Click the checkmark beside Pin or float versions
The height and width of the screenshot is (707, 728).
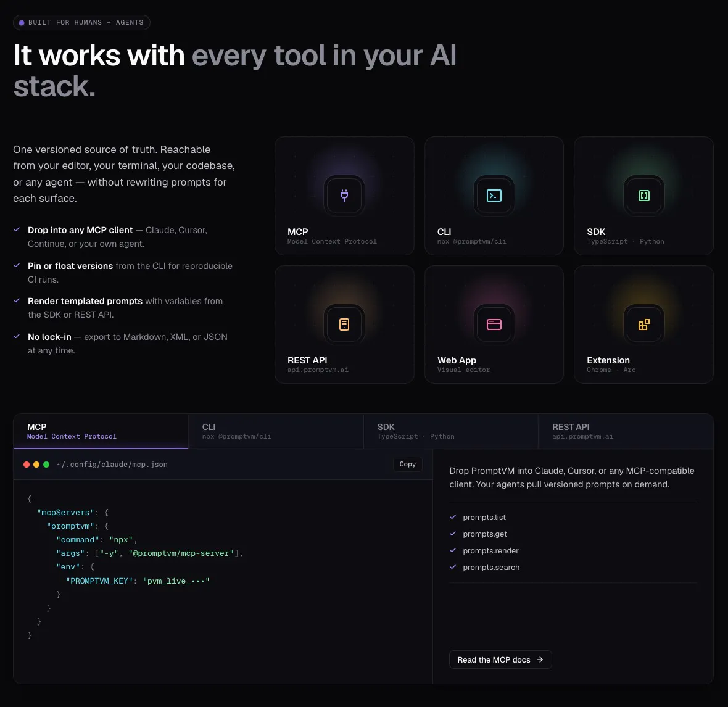point(17,265)
